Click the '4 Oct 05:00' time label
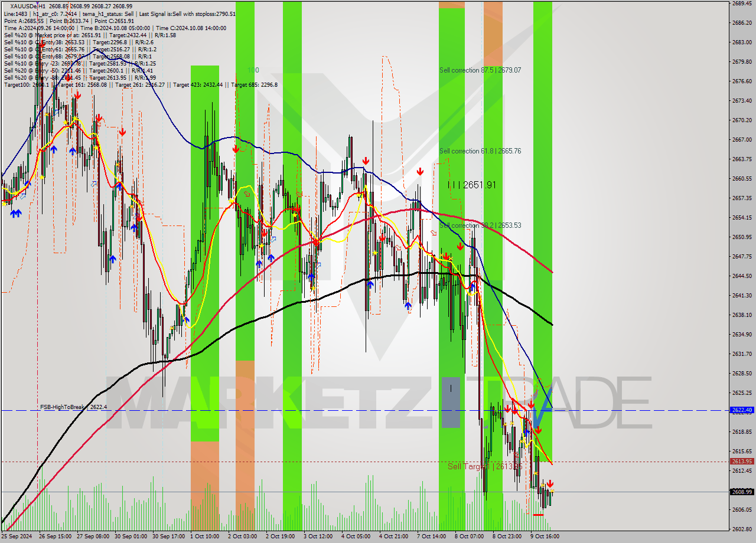 tap(356, 537)
